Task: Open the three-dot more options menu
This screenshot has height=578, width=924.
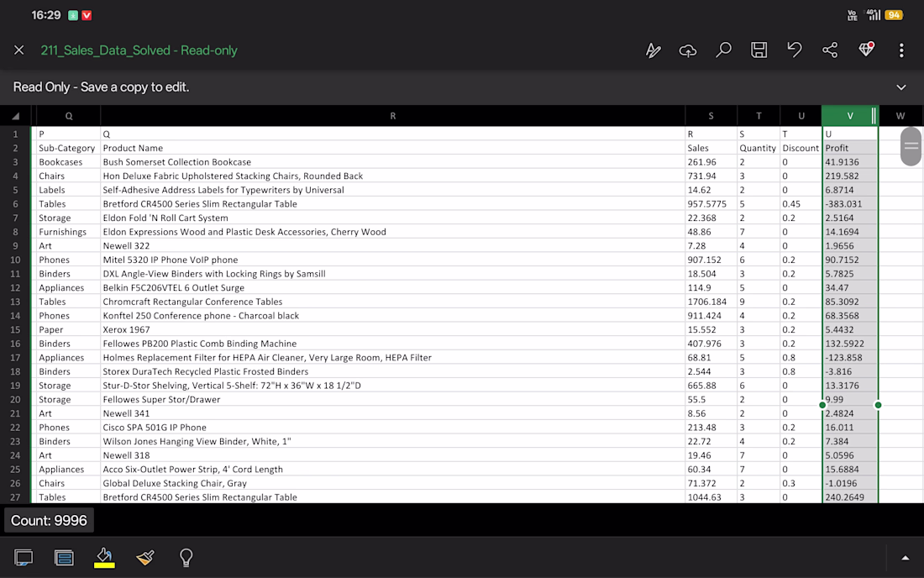Action: coord(901,50)
